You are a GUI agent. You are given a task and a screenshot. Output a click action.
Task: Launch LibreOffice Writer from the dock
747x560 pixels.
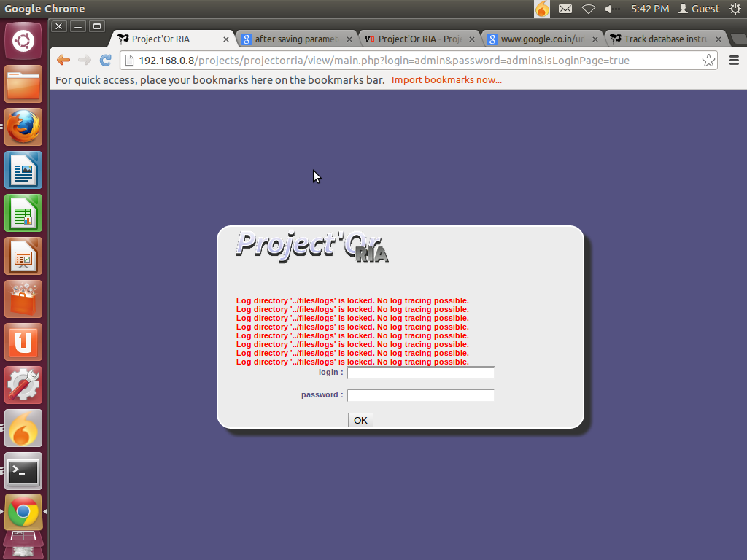click(23, 169)
